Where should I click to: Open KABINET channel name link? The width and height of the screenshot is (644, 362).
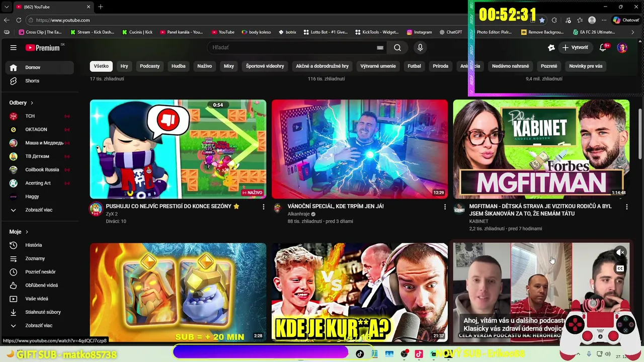point(478,221)
